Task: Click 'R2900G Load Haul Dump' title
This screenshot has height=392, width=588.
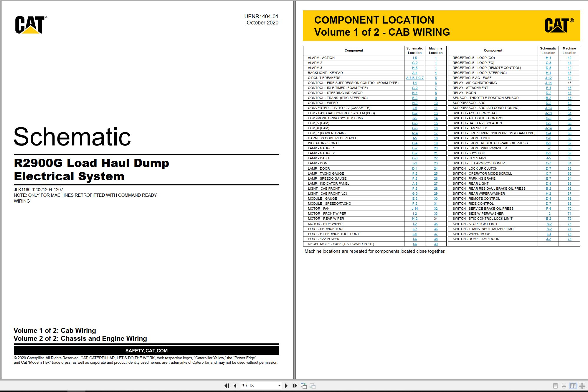Action: (x=91, y=163)
